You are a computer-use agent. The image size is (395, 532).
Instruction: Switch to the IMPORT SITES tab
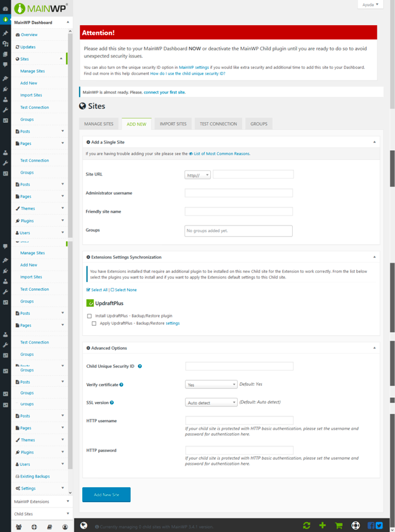[x=173, y=124]
